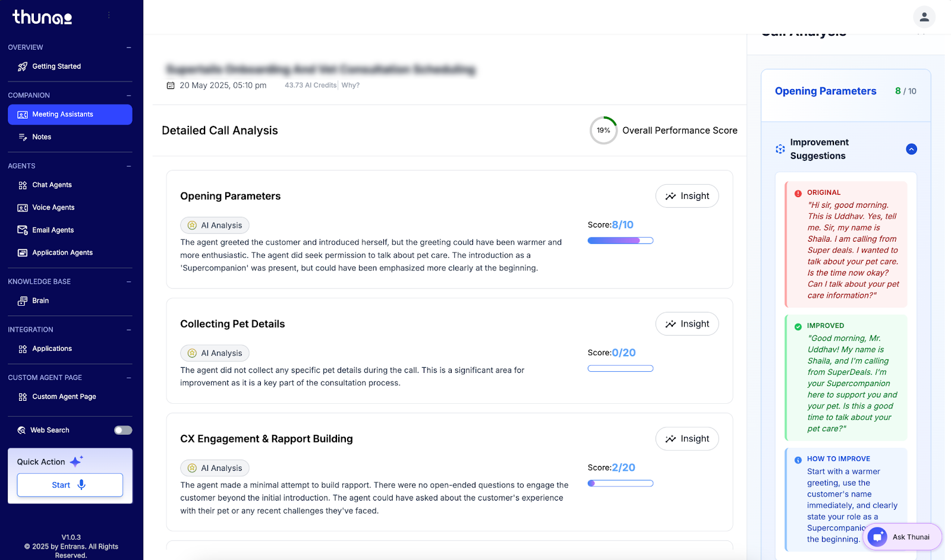This screenshot has width=951, height=560.
Task: Collapse the COMPANION sidebar section
Action: click(129, 96)
